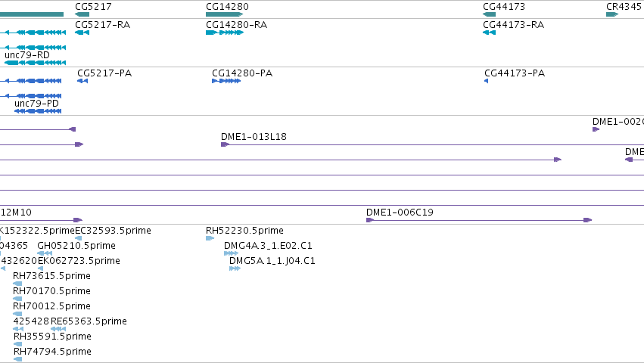Click the CG5217-PA protein glyph
Image resolution: width=644 pixels, height=363 pixels.
tap(82, 81)
